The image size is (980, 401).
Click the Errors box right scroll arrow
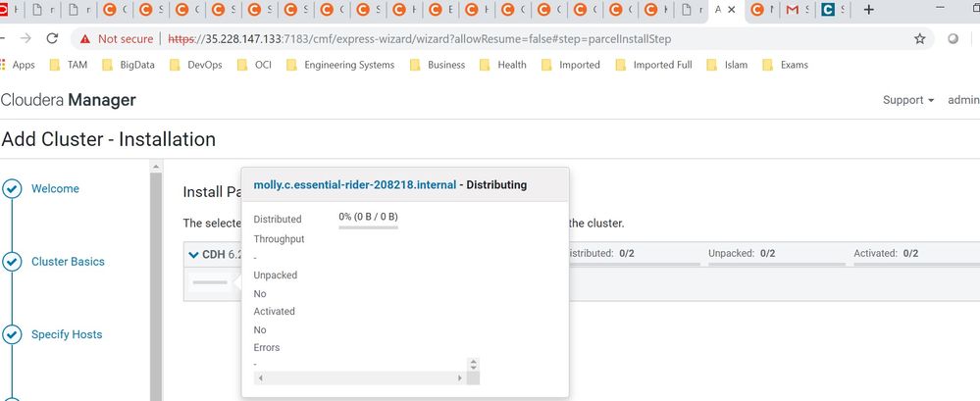pyautogui.click(x=460, y=377)
